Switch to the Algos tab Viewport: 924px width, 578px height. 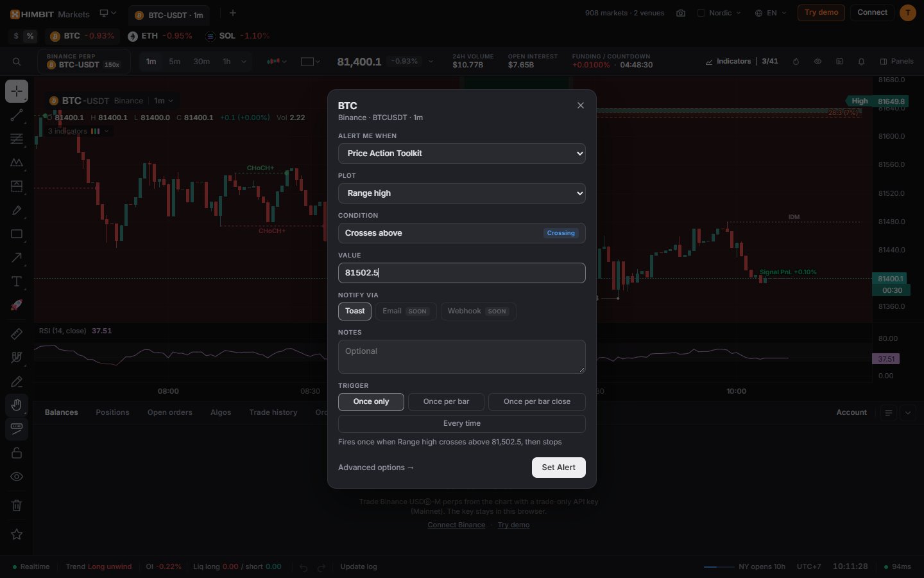(221, 412)
